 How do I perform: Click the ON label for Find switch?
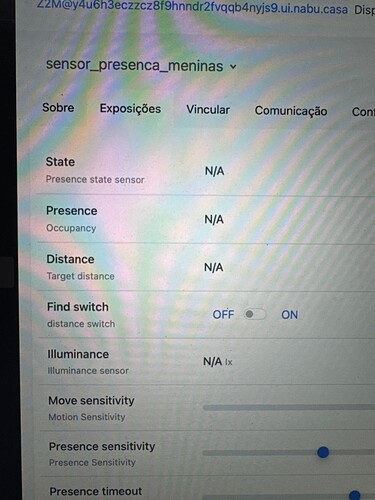click(289, 315)
